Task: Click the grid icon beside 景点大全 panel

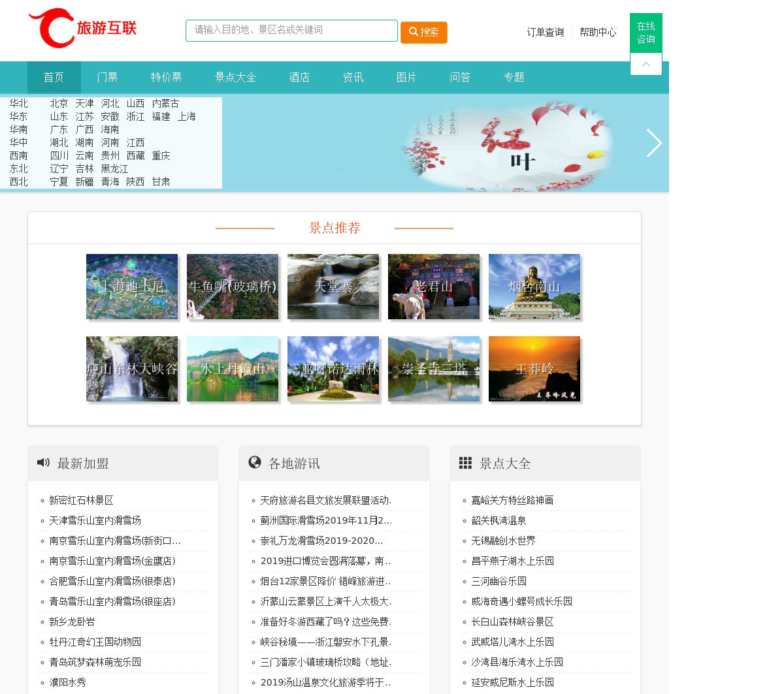Action: [465, 463]
